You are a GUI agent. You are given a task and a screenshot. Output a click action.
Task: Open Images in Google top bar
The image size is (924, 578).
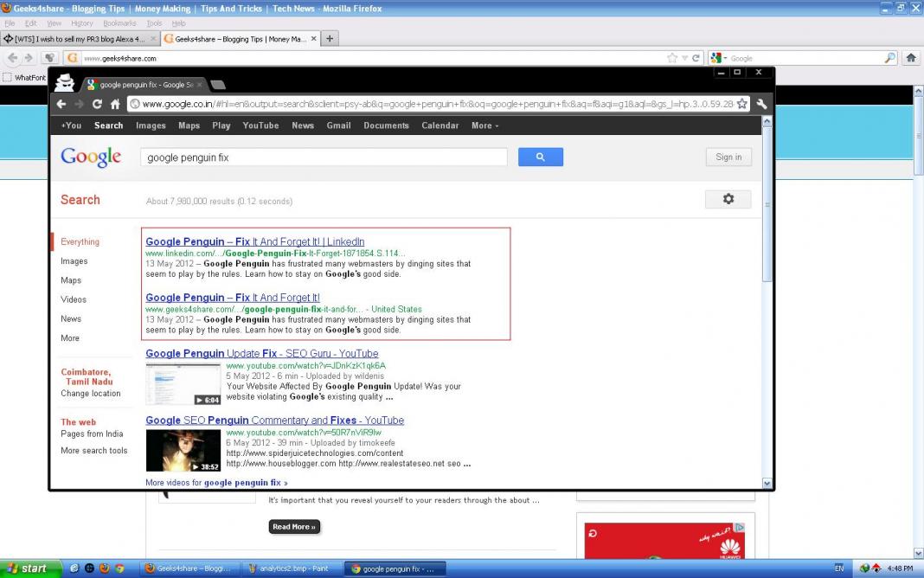[x=151, y=125]
